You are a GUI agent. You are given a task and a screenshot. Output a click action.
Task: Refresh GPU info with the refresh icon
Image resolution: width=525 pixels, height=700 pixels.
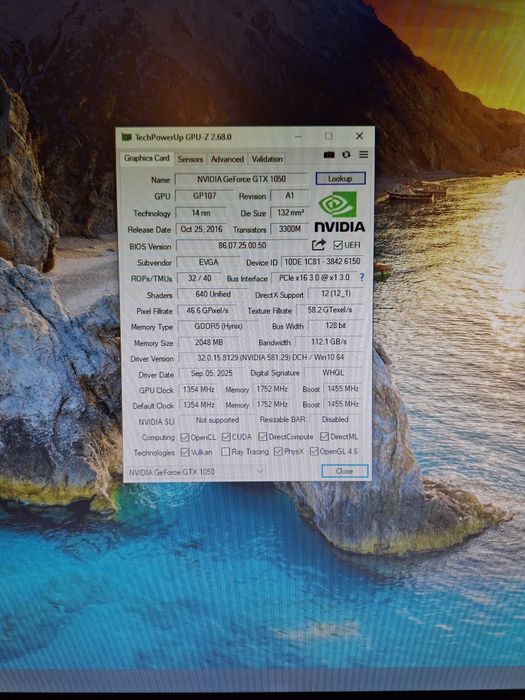pos(346,154)
